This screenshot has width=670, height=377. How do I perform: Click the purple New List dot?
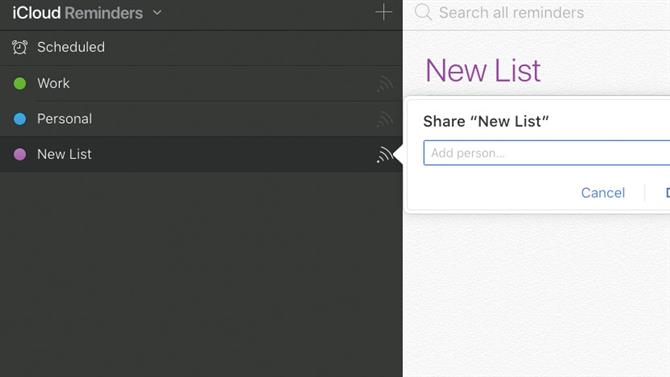click(20, 154)
